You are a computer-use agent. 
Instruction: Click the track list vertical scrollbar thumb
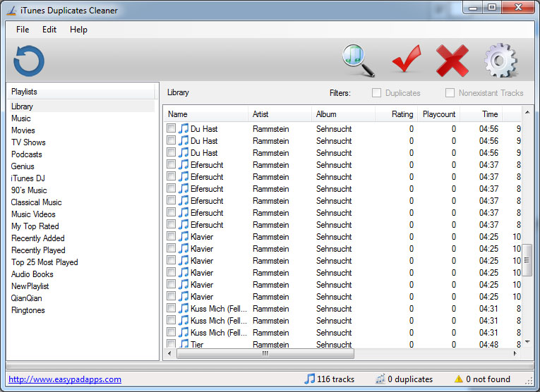tap(527, 260)
